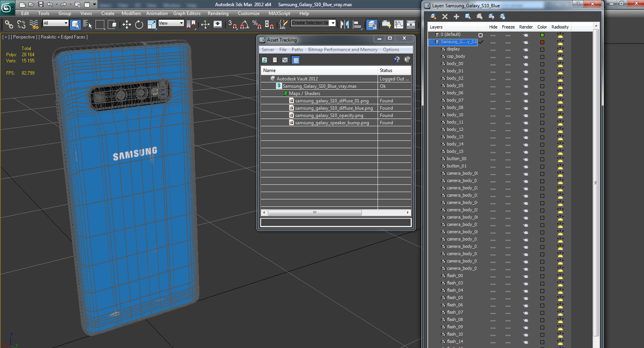
Task: Activate the Select Object tool
Action: click(75, 24)
